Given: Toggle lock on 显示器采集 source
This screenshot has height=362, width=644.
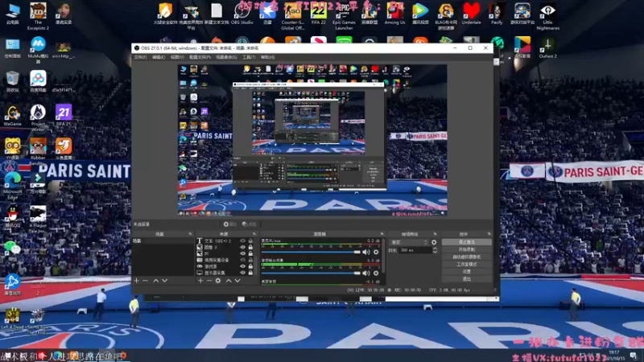Looking at the screenshot, I should (250, 273).
